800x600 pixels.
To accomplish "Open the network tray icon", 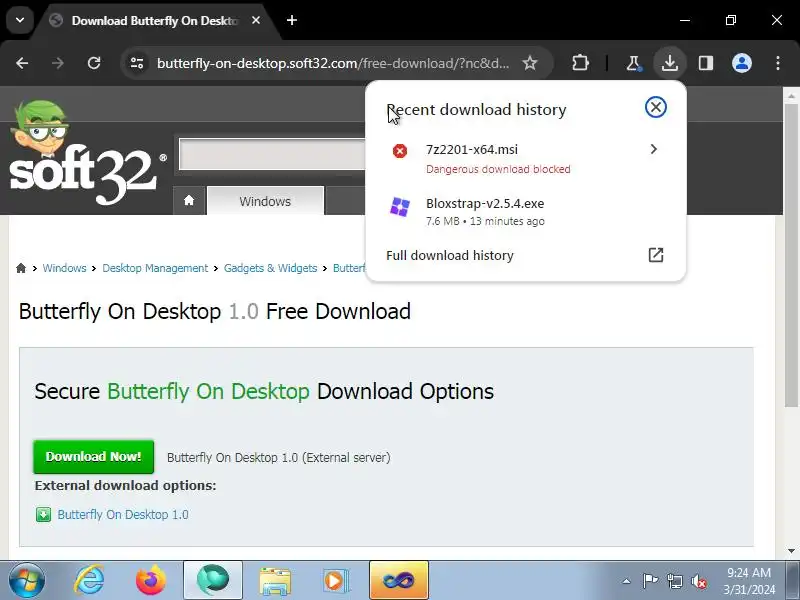I will [x=674, y=581].
